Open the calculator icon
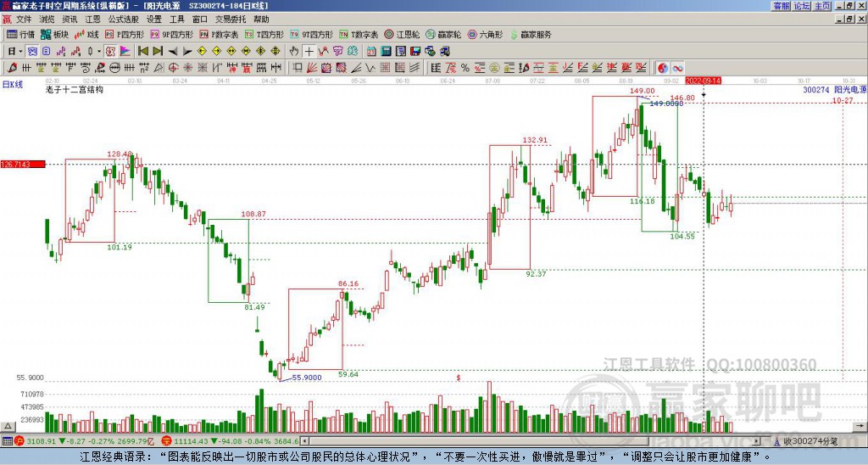The height and width of the screenshot is (465, 868). (386, 51)
